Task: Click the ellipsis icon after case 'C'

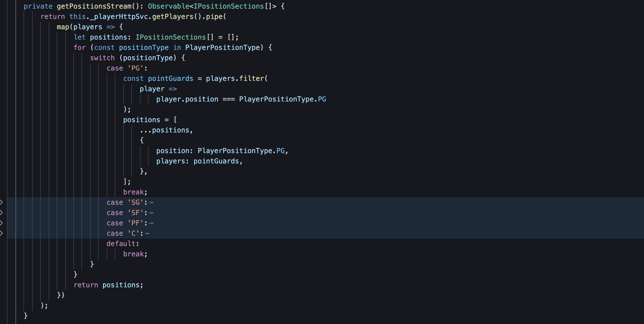Action: pos(147,233)
